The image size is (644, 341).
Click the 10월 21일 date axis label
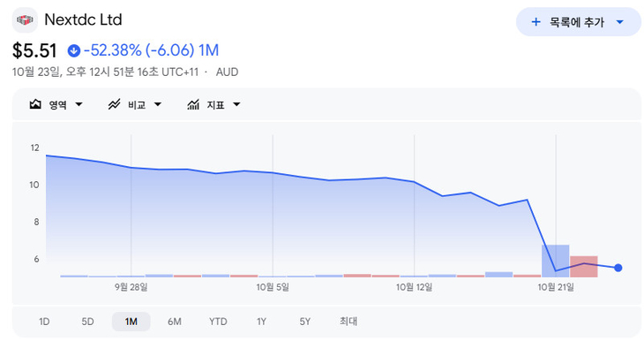pyautogui.click(x=556, y=287)
